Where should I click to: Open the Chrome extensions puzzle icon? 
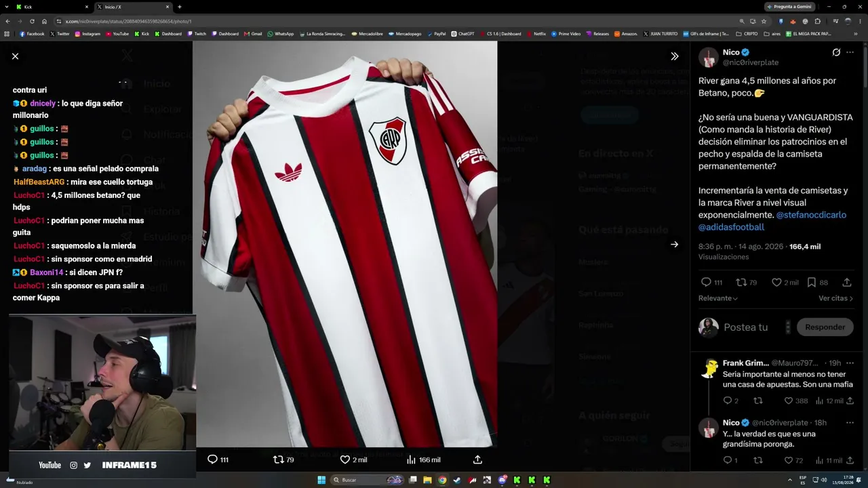point(818,21)
